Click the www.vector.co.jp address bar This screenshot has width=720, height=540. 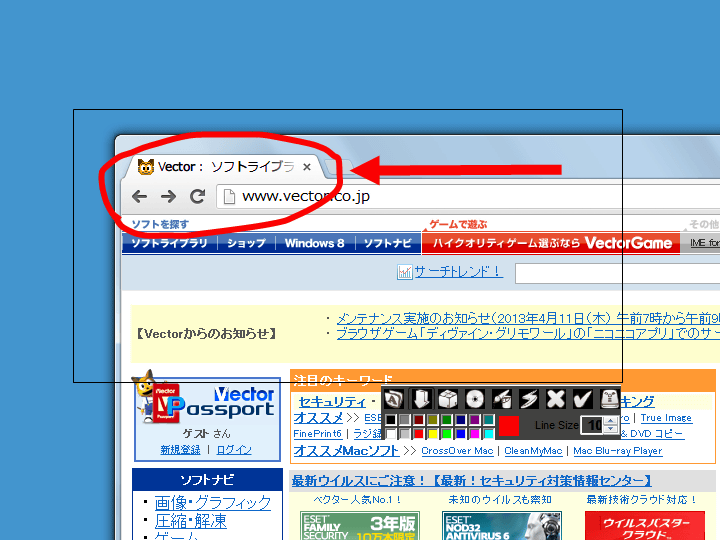coord(468,197)
